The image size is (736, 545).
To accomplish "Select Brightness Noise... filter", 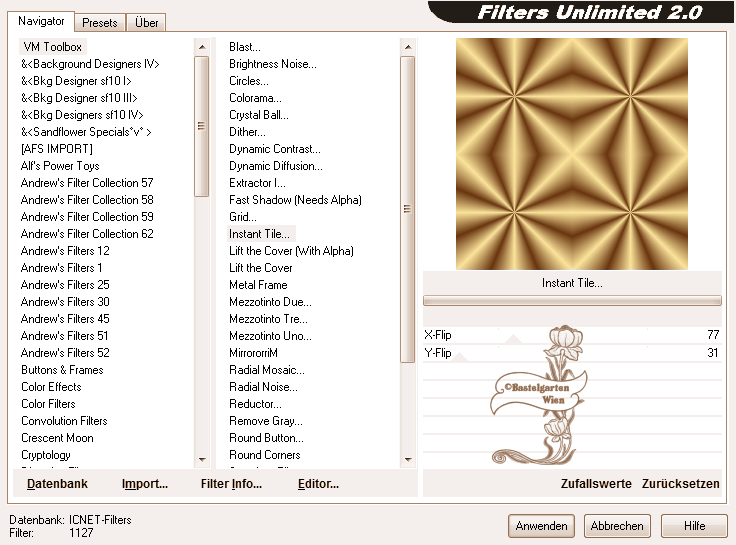I will tap(273, 64).
